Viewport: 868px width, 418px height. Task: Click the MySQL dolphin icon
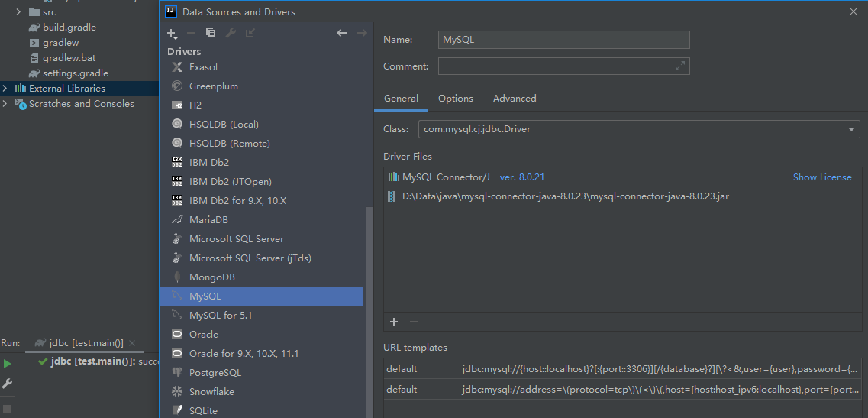tap(177, 296)
